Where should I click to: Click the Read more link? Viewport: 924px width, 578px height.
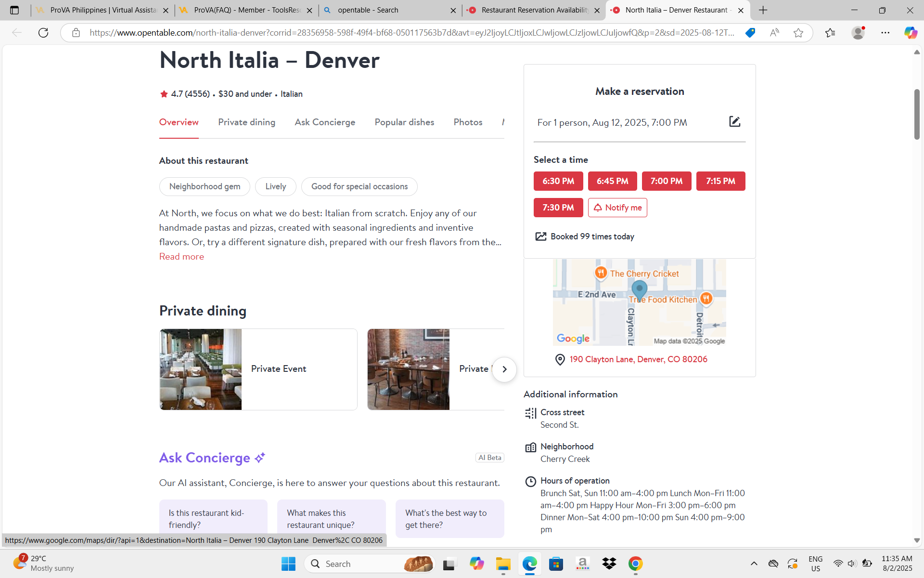coord(181,257)
